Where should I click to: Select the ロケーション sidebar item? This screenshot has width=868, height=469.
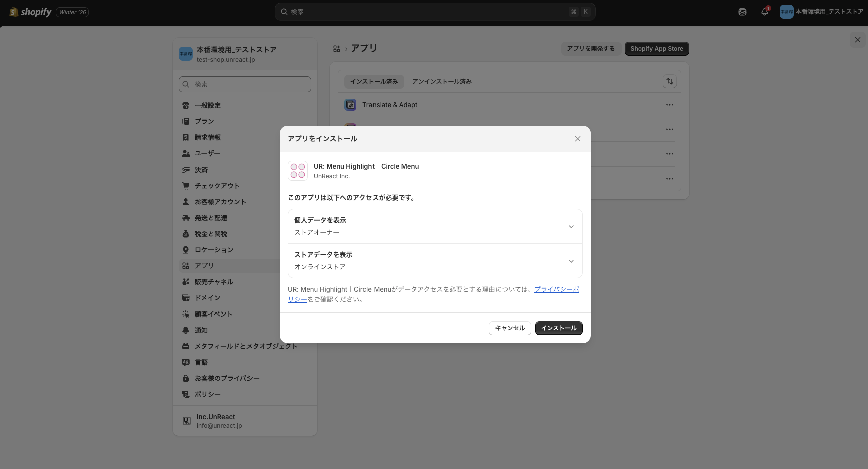coord(214,249)
